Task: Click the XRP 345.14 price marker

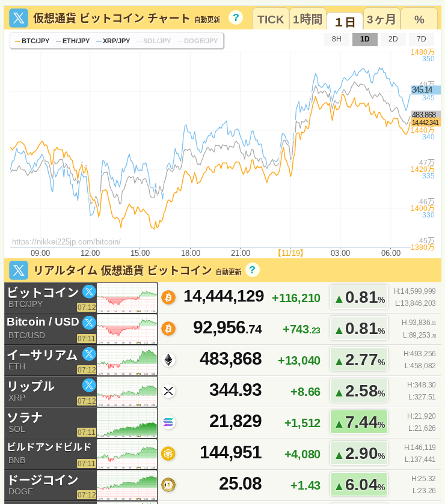Action: pos(425,90)
